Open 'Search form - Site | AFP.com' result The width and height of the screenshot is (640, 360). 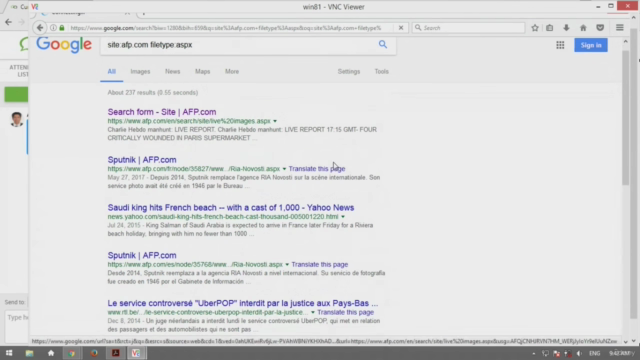162,112
